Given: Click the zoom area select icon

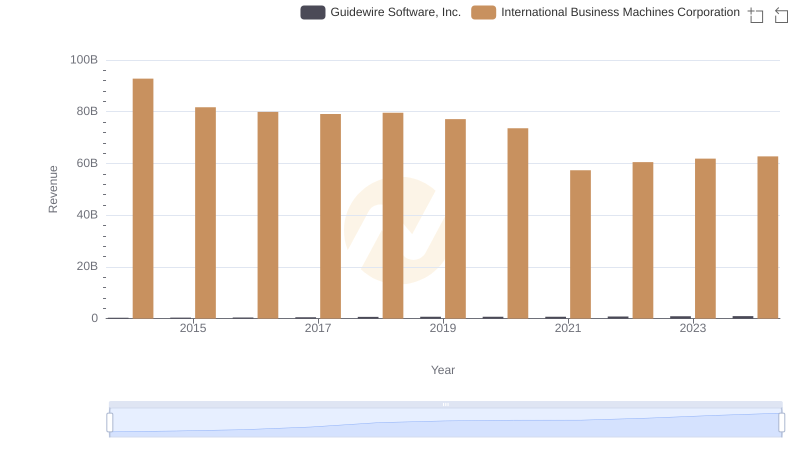Looking at the screenshot, I should [x=756, y=15].
